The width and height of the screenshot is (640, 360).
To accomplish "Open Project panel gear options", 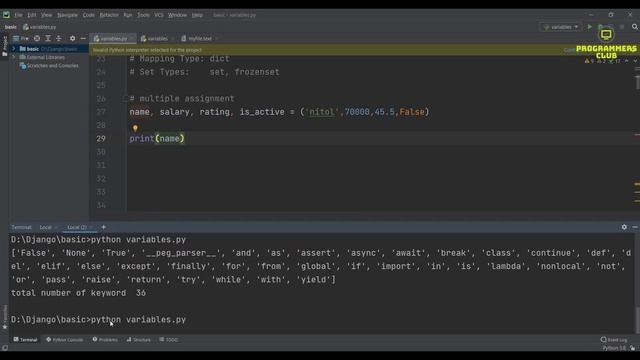I will click(72, 38).
